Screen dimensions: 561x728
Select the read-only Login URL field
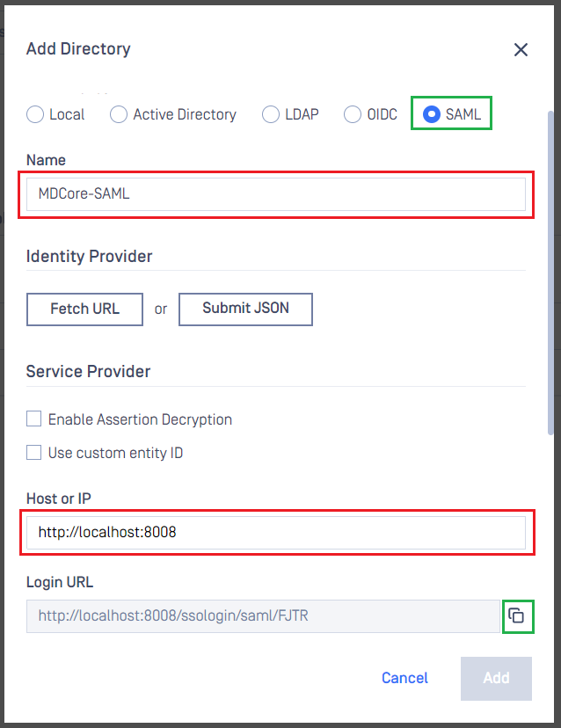[263, 616]
